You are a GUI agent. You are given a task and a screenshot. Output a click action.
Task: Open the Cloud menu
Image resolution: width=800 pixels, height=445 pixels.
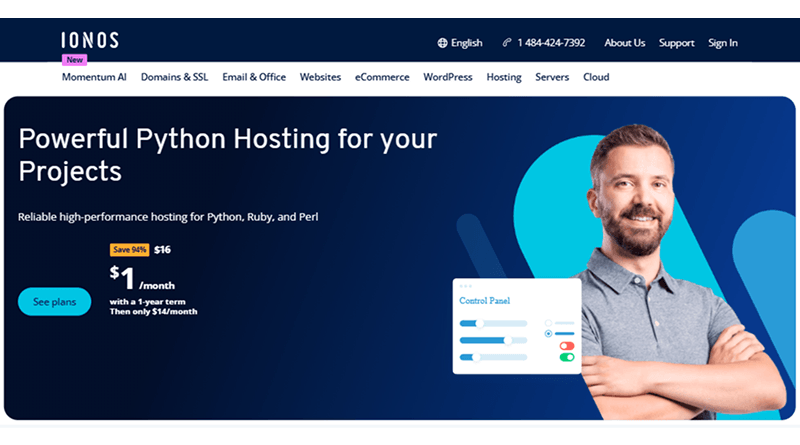(596, 77)
